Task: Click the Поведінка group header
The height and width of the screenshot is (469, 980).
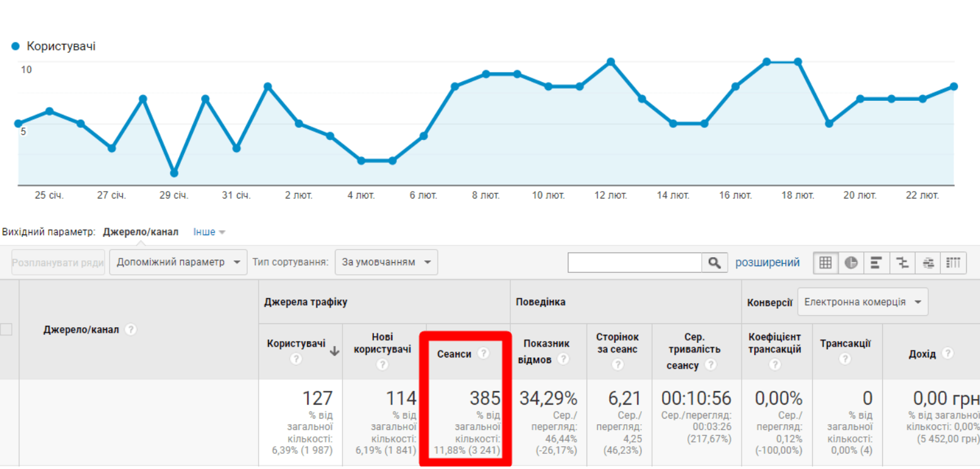Action: pos(540,302)
